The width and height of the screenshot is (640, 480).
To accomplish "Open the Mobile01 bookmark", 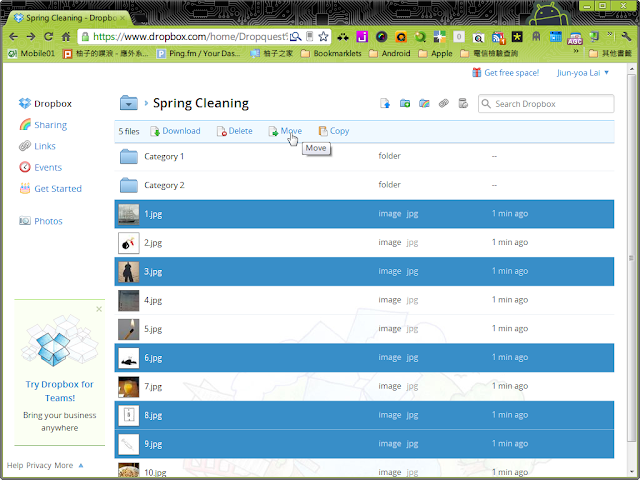I will click(31, 53).
